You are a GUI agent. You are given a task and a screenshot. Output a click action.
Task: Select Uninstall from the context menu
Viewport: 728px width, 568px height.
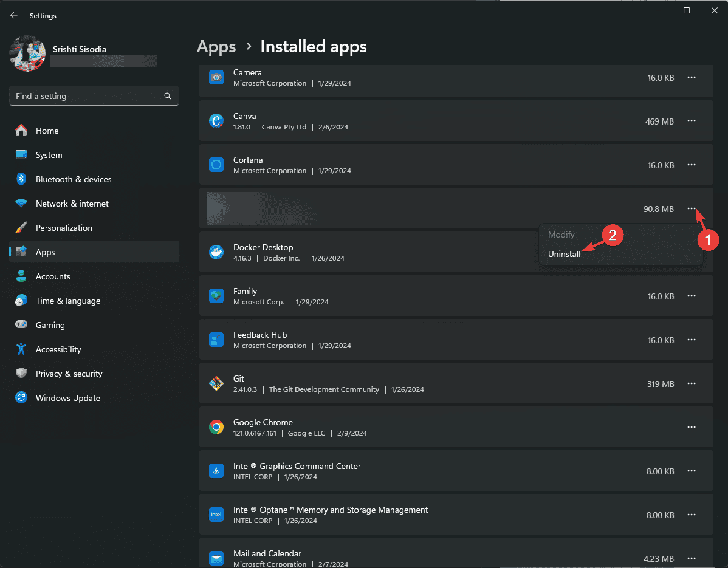[565, 254]
